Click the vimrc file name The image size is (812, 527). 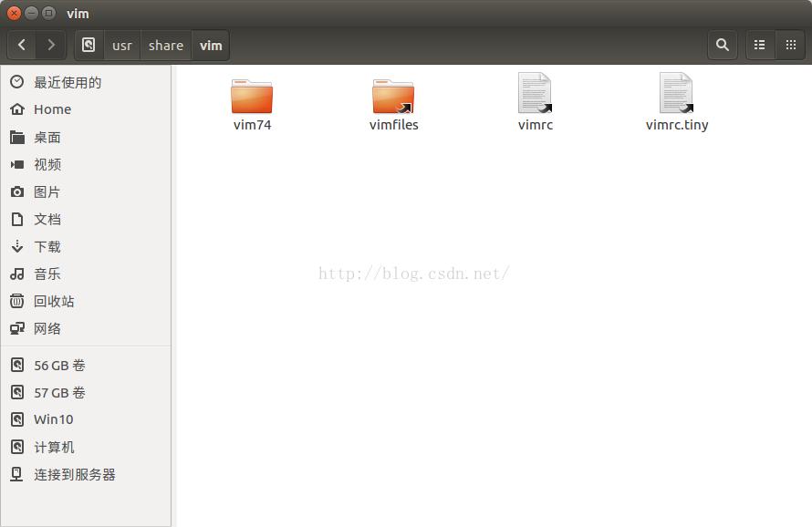[x=536, y=125]
